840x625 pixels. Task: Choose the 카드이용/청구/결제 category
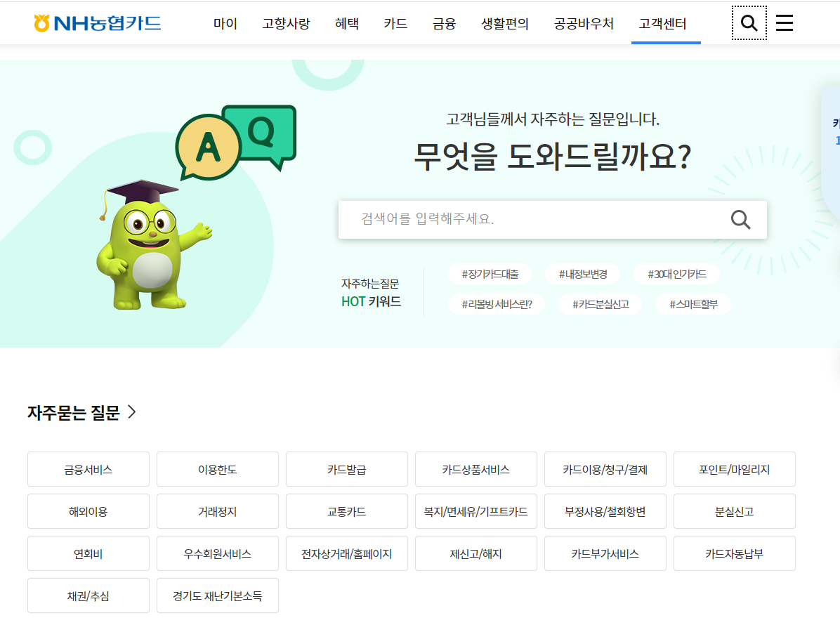coord(605,469)
